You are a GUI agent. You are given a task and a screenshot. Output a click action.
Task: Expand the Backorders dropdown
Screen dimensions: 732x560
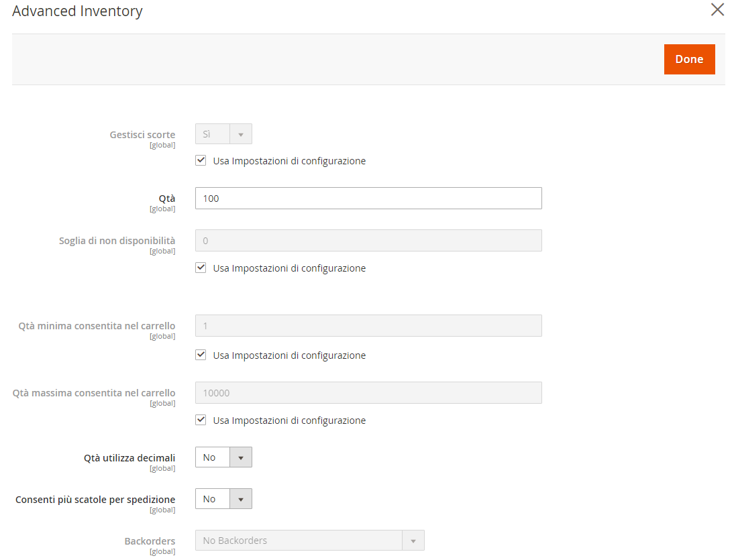pos(310,540)
